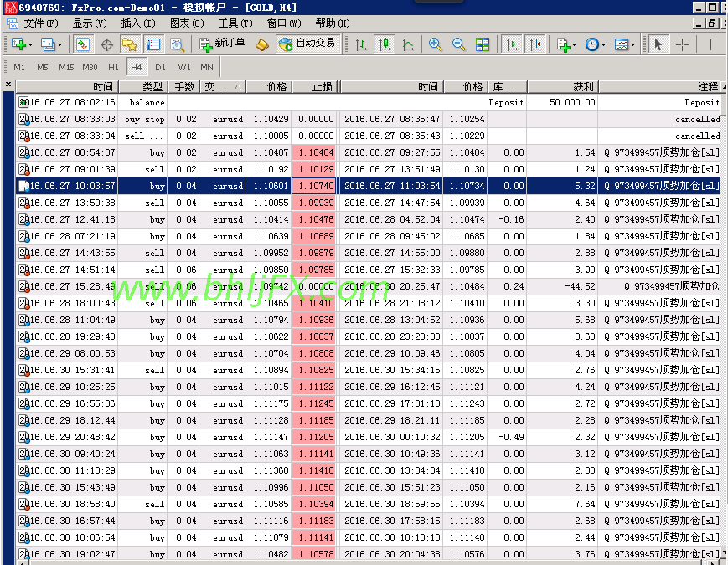Toggle candlestick chart mode
728x565 pixels.
pyautogui.click(x=385, y=44)
